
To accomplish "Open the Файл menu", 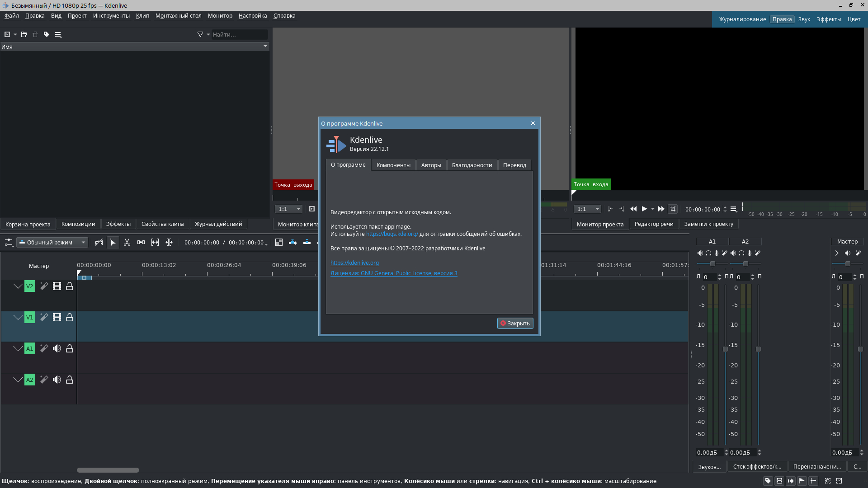I will tap(12, 16).
